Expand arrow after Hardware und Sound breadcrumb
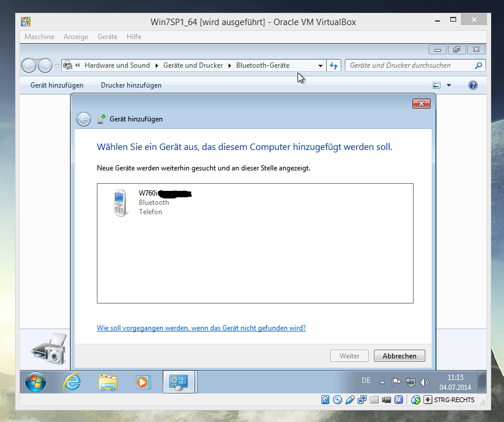The height and width of the screenshot is (422, 504). click(156, 65)
